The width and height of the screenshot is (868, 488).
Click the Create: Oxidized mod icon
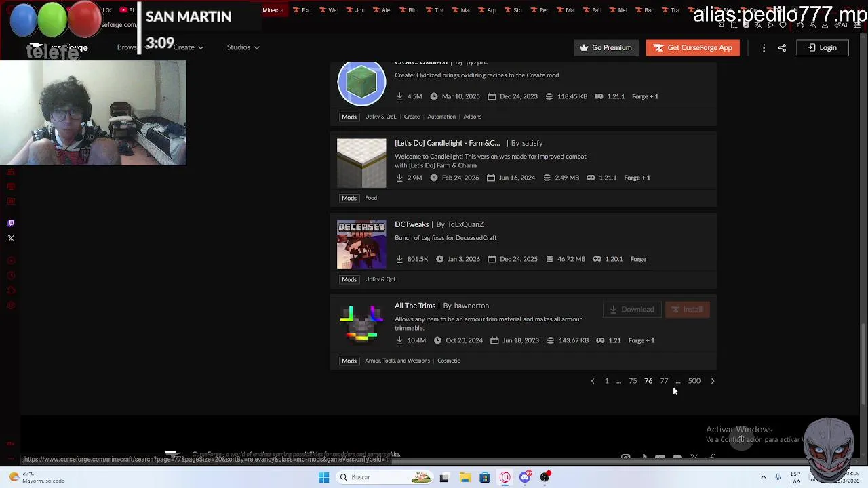361,83
